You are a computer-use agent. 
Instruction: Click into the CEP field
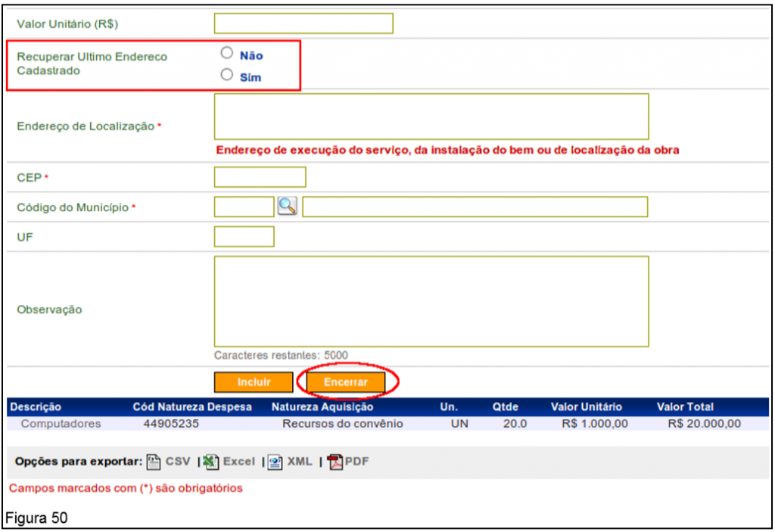tap(260, 177)
